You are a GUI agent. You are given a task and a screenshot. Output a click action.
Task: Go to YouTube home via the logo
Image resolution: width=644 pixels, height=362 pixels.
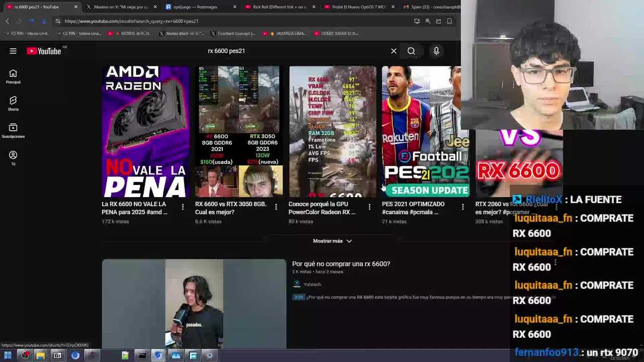point(44,51)
